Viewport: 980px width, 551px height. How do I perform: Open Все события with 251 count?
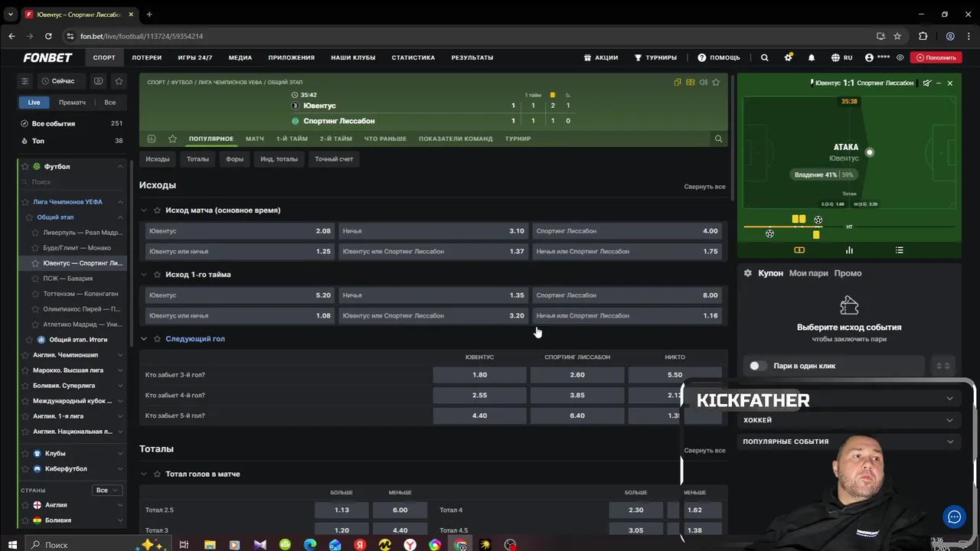tap(72, 123)
